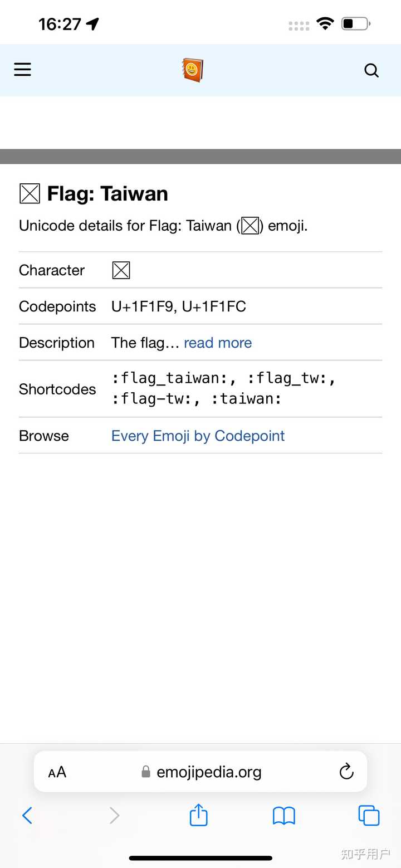401x868 pixels.
Task: Tap the battery status icon
Action: point(356,23)
